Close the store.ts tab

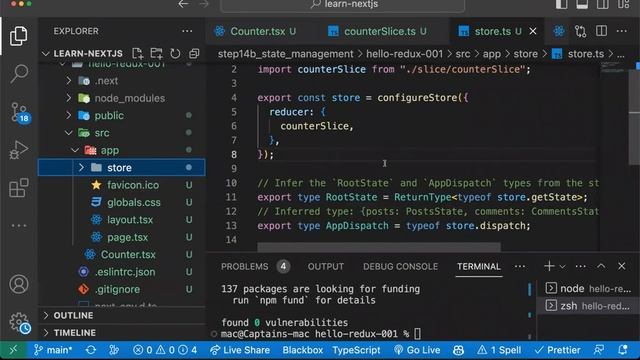click(x=533, y=31)
